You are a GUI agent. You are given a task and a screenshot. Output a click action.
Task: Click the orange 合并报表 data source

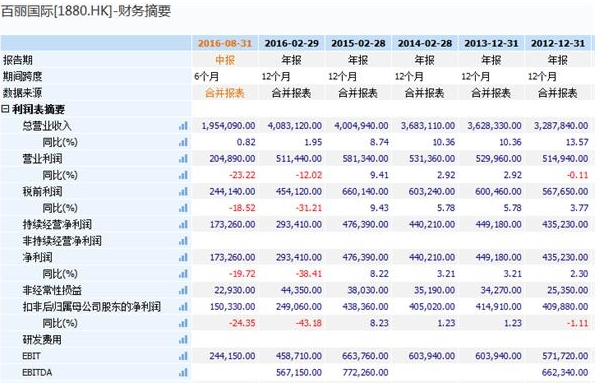point(225,93)
